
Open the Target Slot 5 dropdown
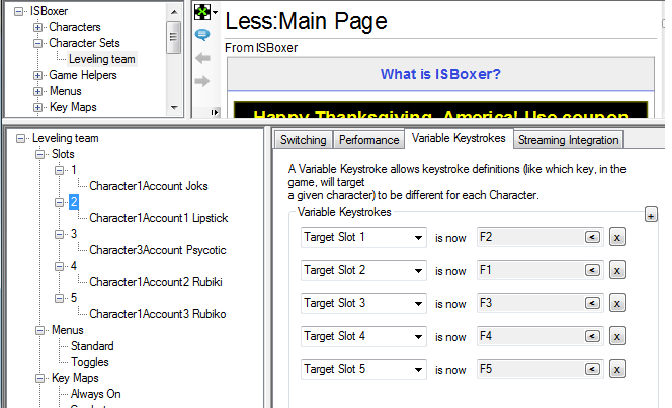pos(418,370)
